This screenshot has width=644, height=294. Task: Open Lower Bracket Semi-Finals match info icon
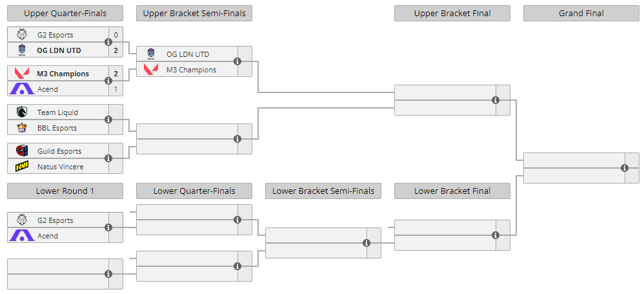[367, 243]
